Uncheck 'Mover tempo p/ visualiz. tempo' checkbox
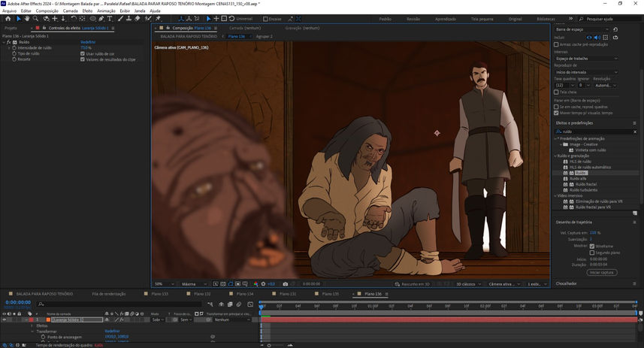Viewport: 644px width, 348px height. tap(556, 113)
